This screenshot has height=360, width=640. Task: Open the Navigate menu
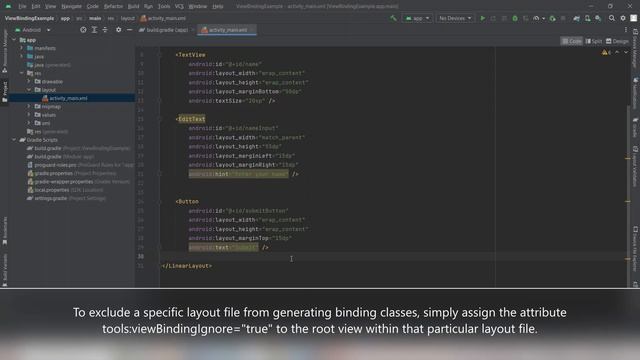coord(71,7)
